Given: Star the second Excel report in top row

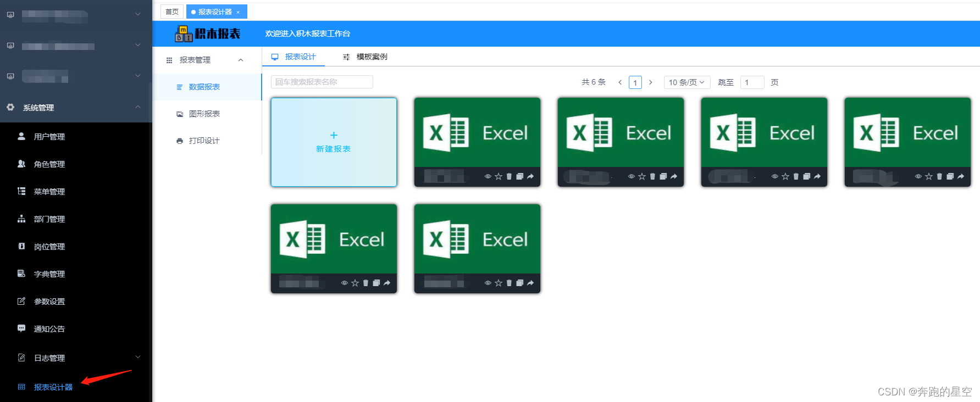Looking at the screenshot, I should (642, 176).
